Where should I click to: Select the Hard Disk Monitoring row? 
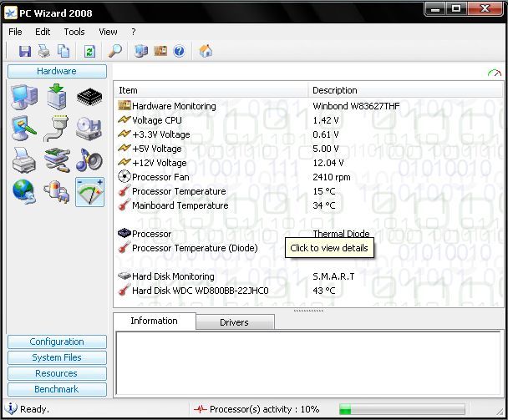[x=308, y=276]
